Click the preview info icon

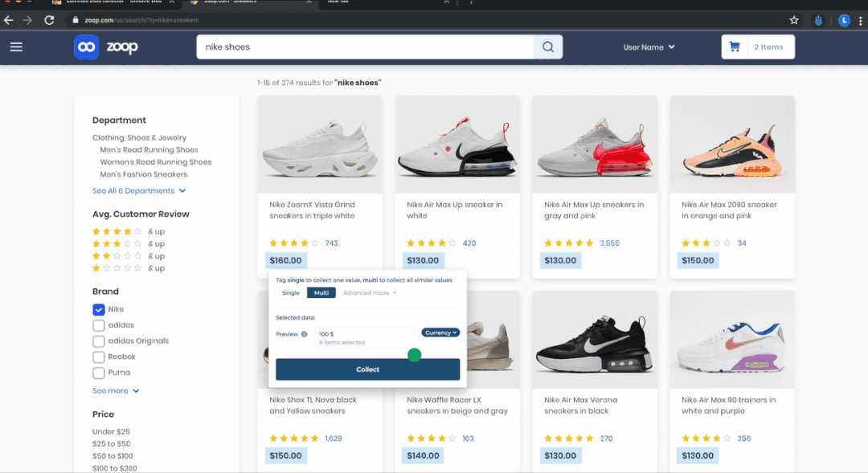tap(304, 334)
